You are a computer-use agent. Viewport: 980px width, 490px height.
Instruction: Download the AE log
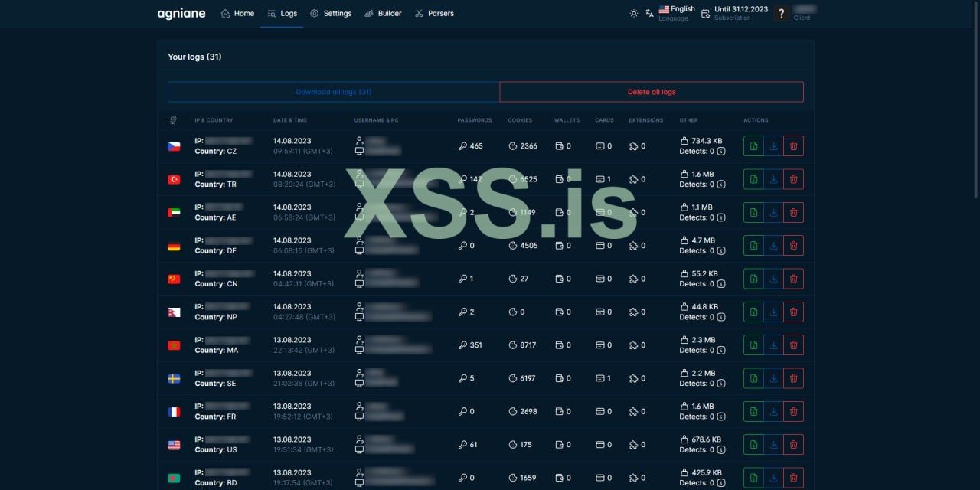[773, 212]
